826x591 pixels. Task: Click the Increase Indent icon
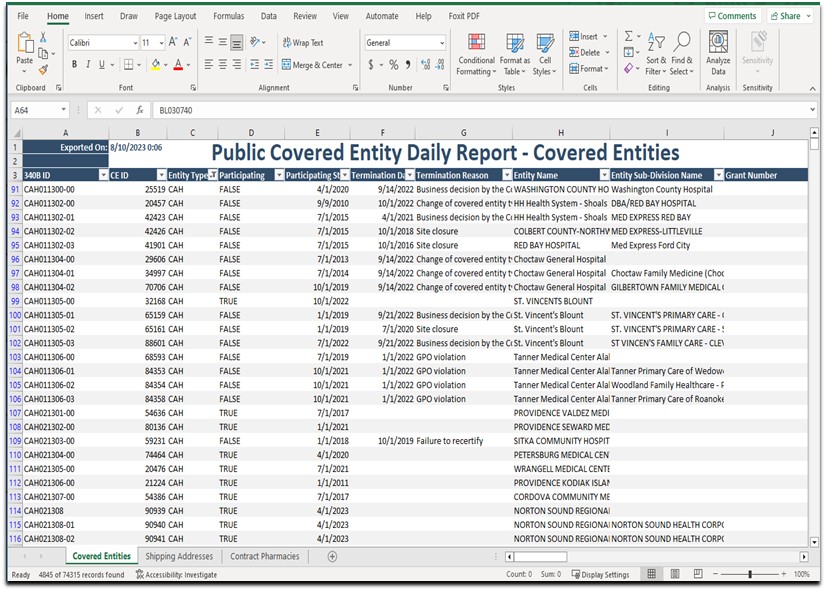point(269,64)
